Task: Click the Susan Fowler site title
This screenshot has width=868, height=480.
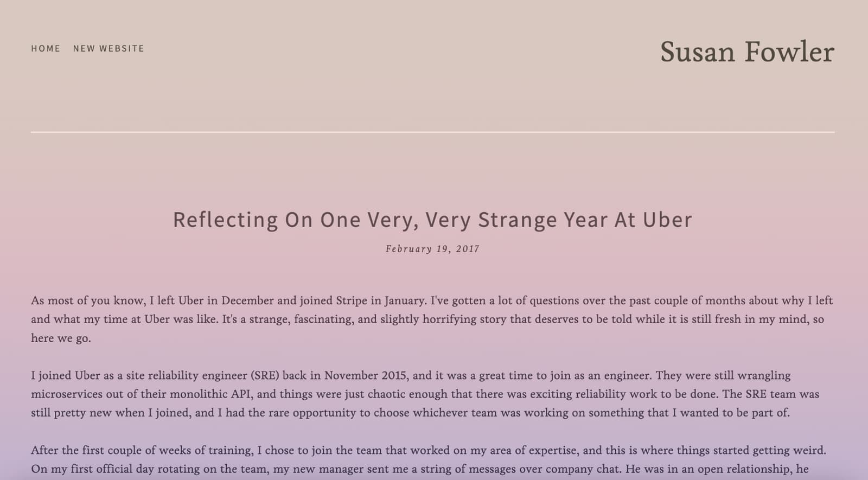Action: [x=747, y=52]
